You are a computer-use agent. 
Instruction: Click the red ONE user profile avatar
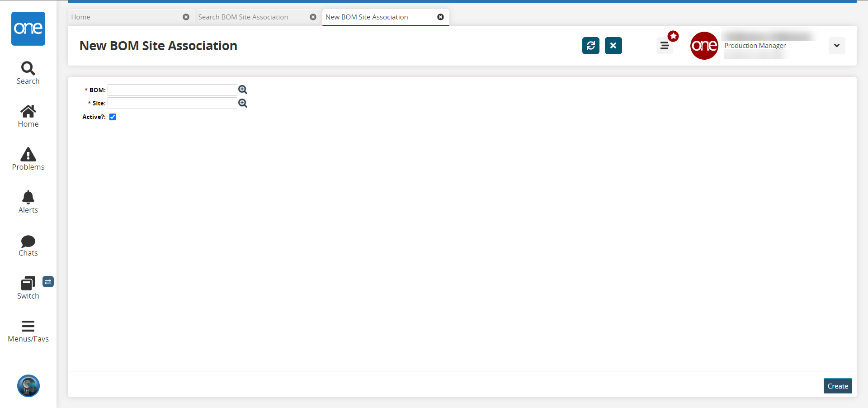[x=704, y=46]
